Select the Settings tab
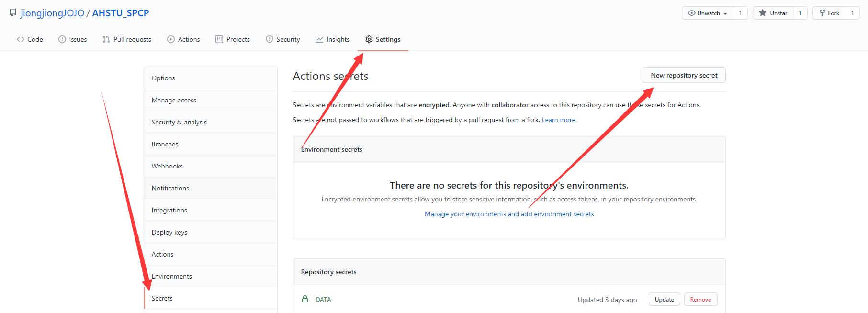Screen dimensions: 868x313 [383, 39]
